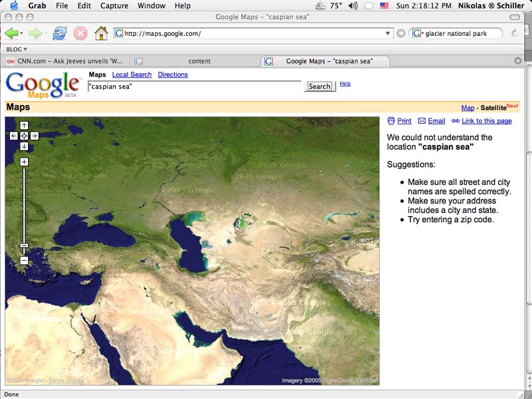Click the center/return to last result icon
This screenshot has width=532, height=399.
point(24,136)
